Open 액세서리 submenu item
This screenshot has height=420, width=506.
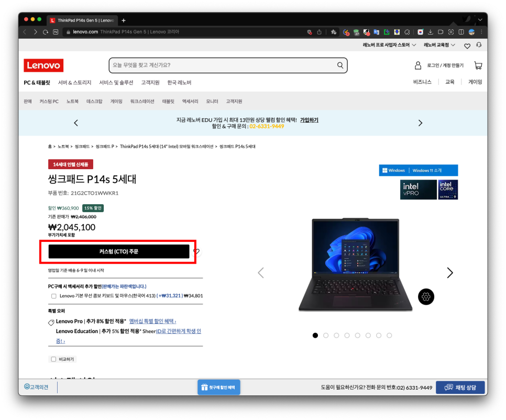(190, 101)
